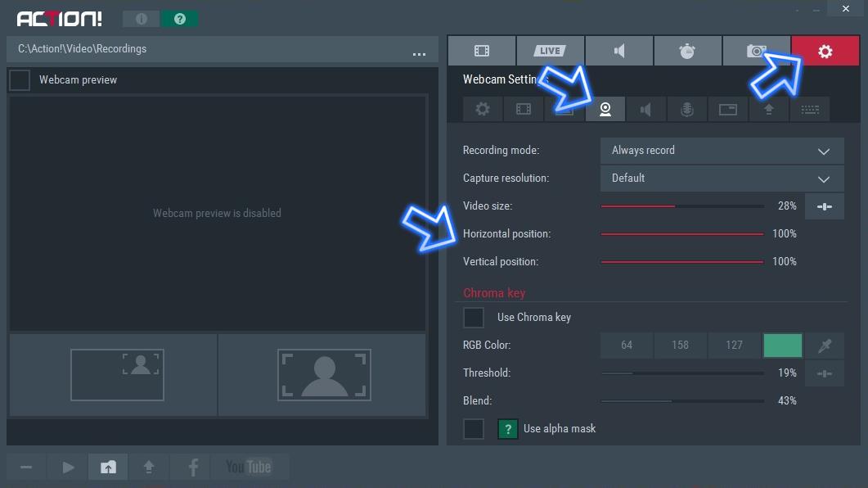868x488 pixels.
Task: Upload the recording to YouTube
Action: 249,467
